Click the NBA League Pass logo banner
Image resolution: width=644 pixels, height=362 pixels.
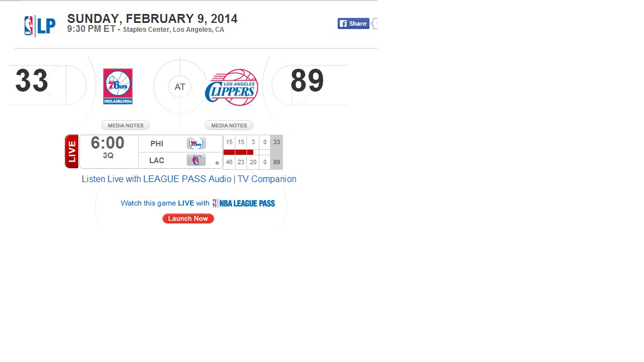pos(244,203)
